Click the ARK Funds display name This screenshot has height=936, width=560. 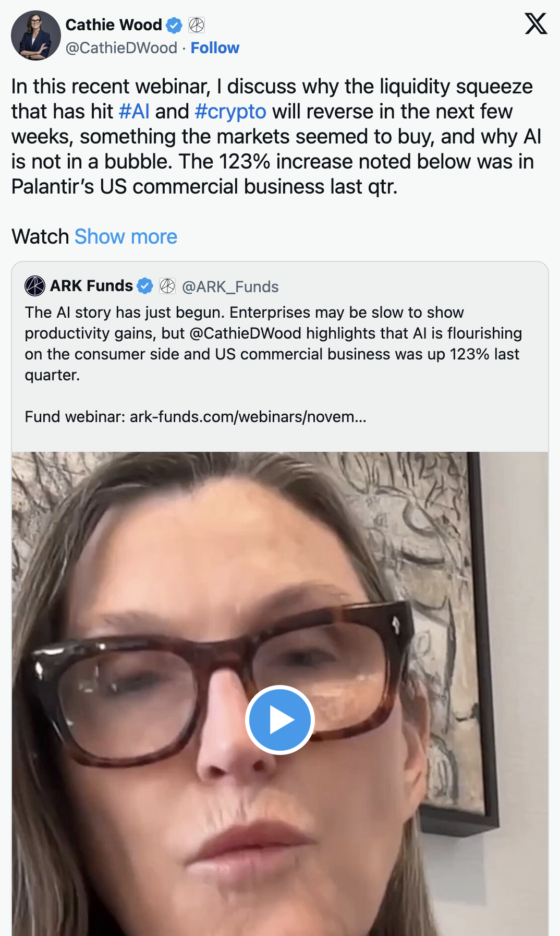(x=92, y=286)
